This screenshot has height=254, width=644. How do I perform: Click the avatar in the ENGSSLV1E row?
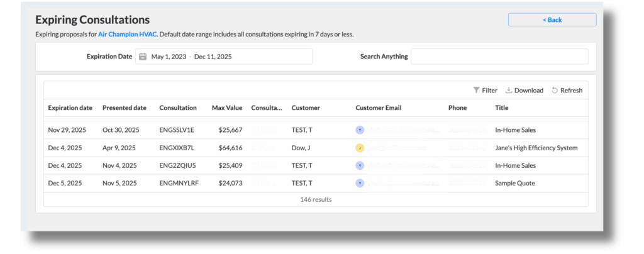click(x=359, y=131)
